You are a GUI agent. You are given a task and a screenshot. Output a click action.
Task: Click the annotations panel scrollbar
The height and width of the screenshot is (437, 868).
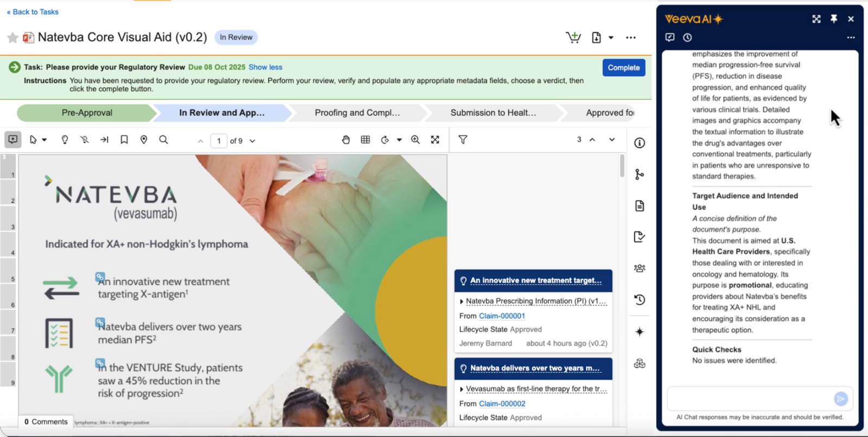(x=622, y=166)
